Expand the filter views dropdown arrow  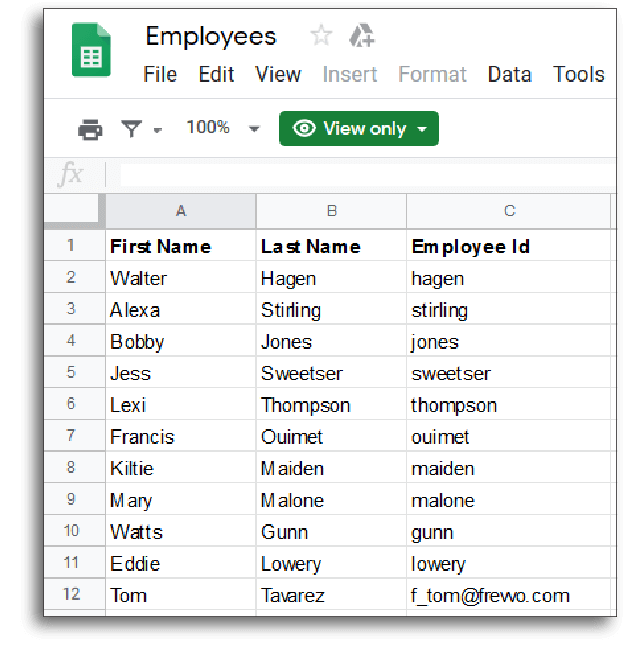pos(157,130)
